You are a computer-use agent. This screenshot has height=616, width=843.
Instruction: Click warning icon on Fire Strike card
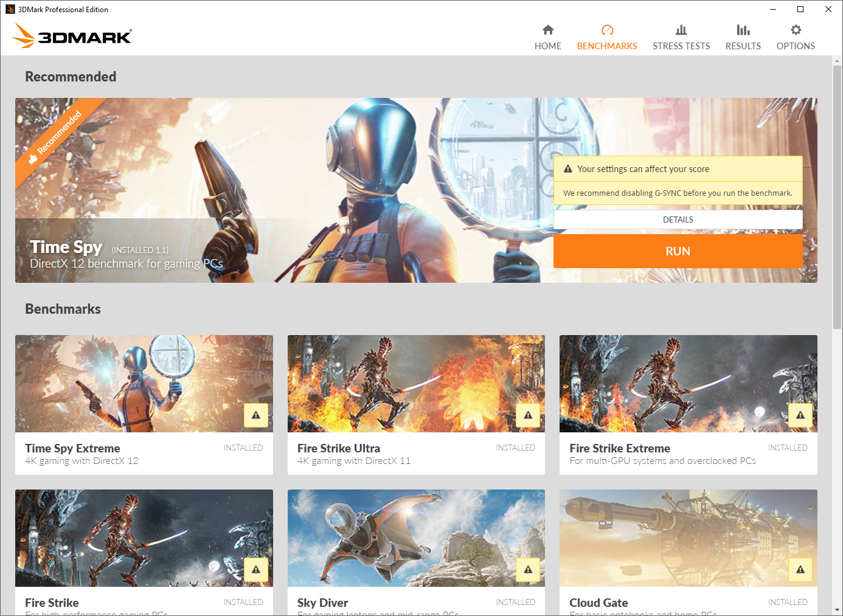256,570
